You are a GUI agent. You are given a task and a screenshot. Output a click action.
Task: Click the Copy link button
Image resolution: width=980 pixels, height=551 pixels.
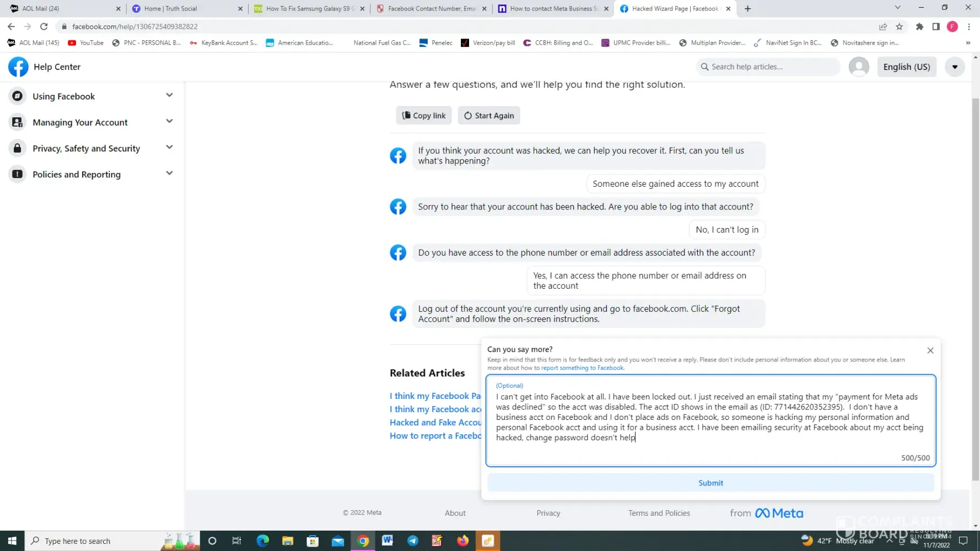point(424,115)
